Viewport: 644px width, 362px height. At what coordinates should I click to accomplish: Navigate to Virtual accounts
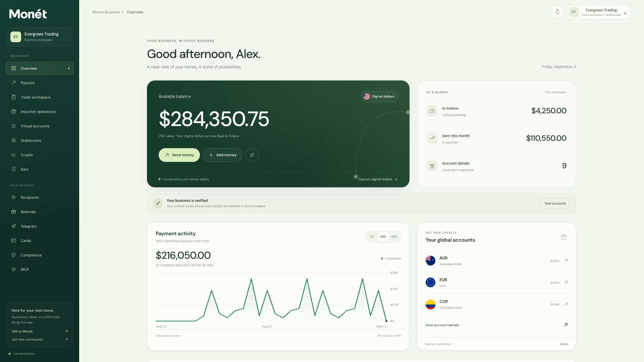click(40, 126)
